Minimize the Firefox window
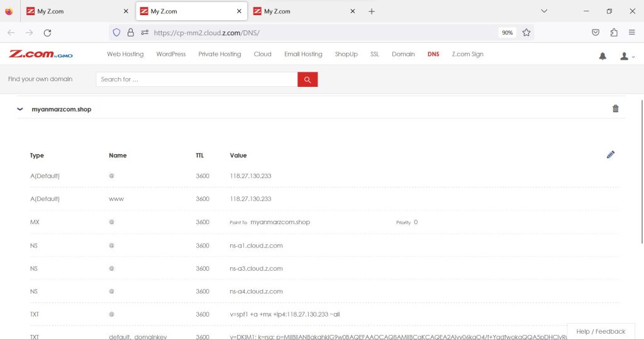The image size is (644, 340). (x=586, y=11)
